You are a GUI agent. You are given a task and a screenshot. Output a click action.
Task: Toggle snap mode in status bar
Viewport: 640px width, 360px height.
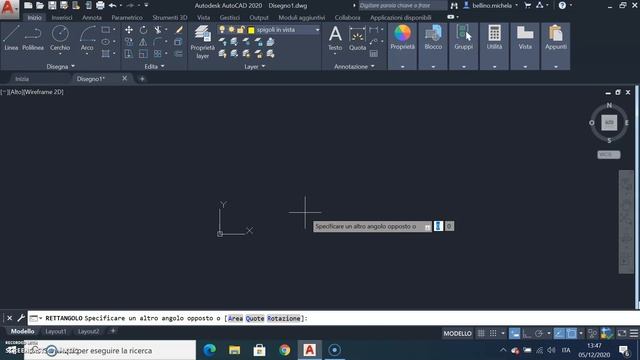pos(493,333)
